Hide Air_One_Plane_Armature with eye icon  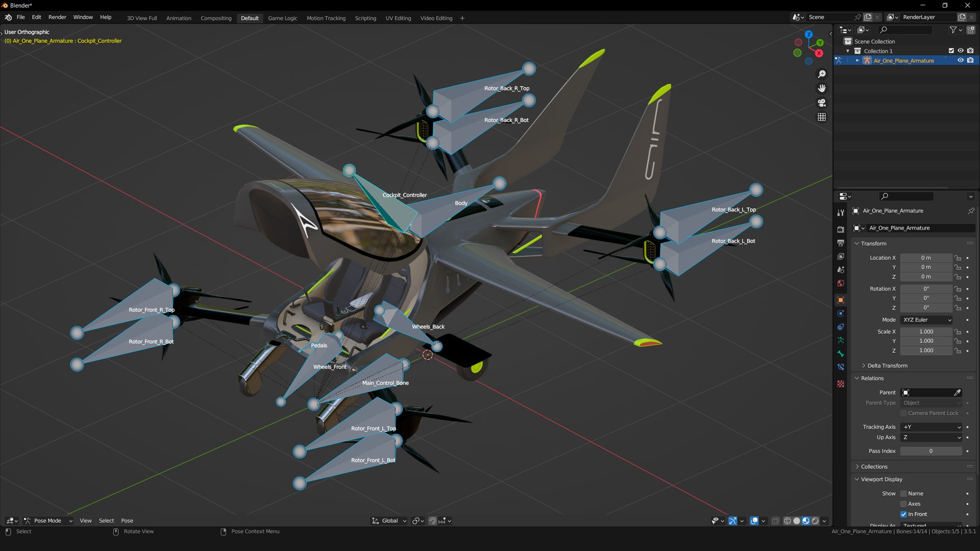click(x=960, y=60)
